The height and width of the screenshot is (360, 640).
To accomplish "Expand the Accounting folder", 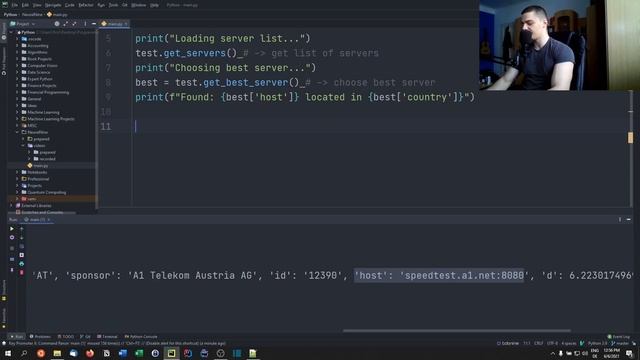I will point(17,46).
